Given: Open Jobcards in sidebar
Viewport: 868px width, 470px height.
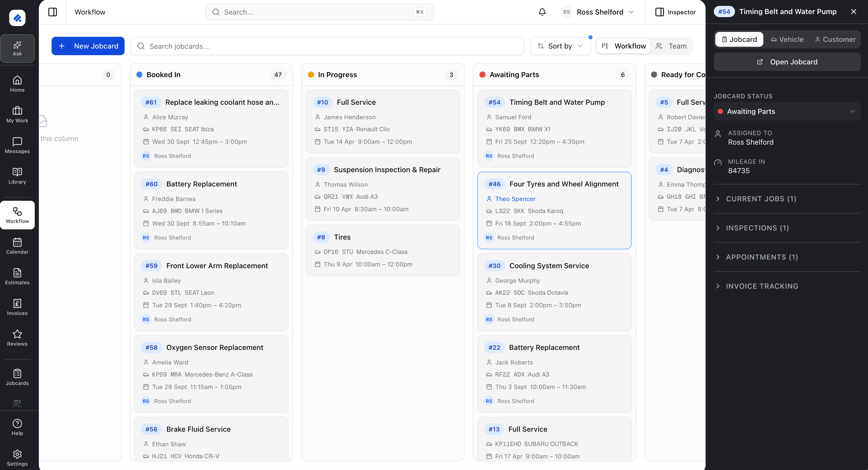Looking at the screenshot, I should (x=17, y=377).
